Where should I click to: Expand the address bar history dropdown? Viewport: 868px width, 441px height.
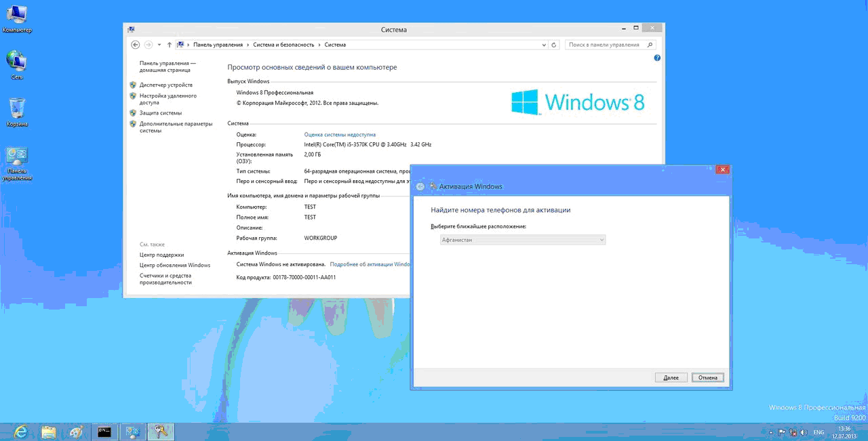544,45
